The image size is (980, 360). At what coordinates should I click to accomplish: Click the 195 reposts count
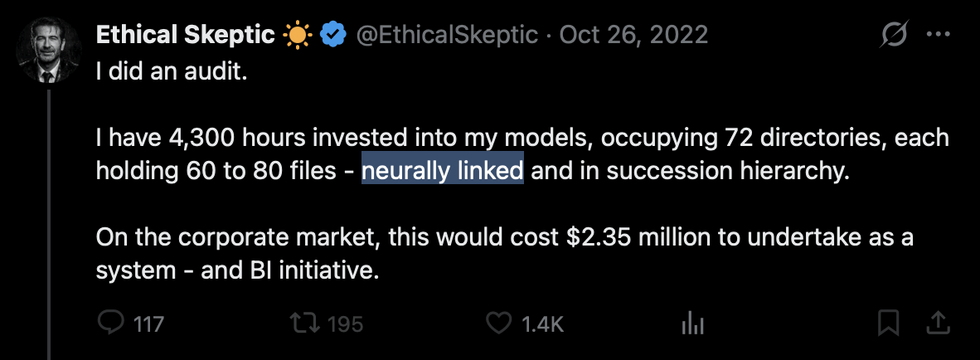[344, 324]
